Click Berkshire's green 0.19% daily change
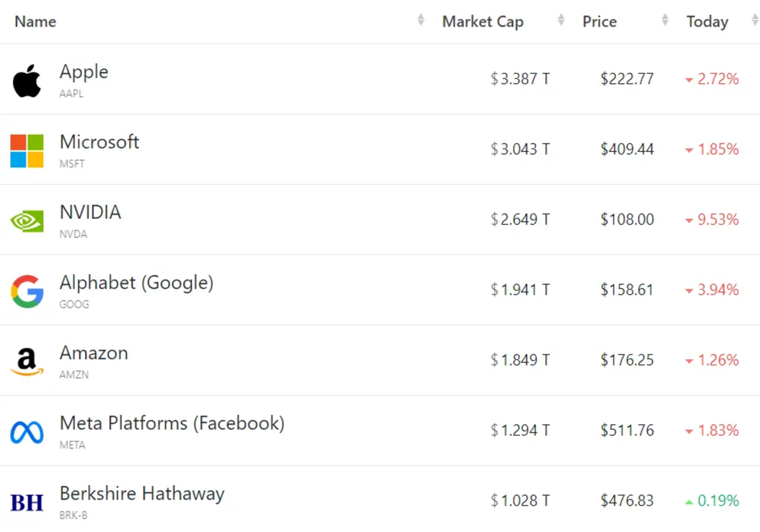760x532 pixels. (717, 501)
